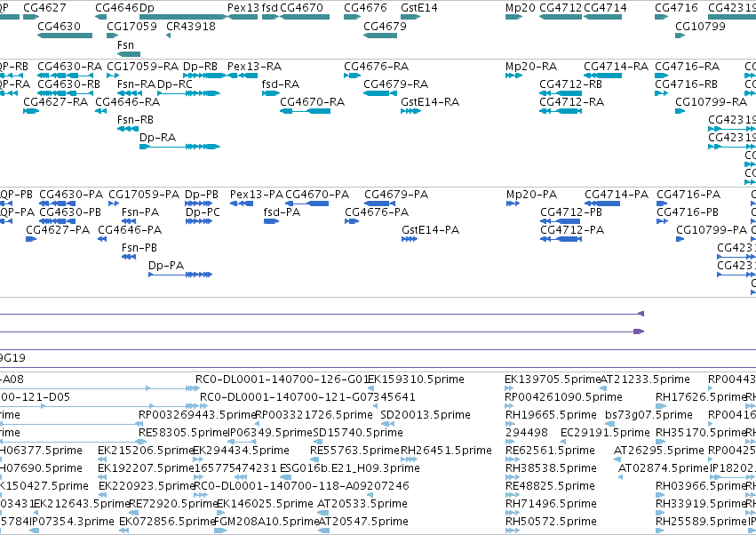This screenshot has height=535, width=756.
Task: Click the CG4627-RA transcript label
Action: click(x=56, y=102)
